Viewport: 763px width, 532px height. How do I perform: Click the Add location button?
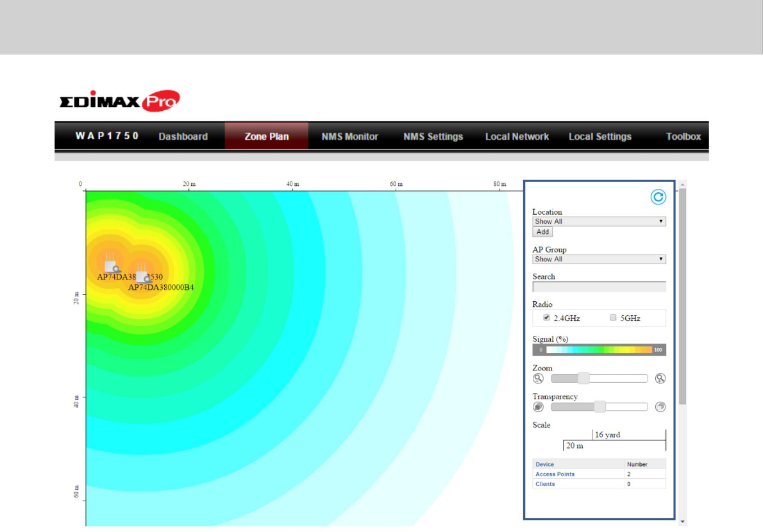point(542,232)
